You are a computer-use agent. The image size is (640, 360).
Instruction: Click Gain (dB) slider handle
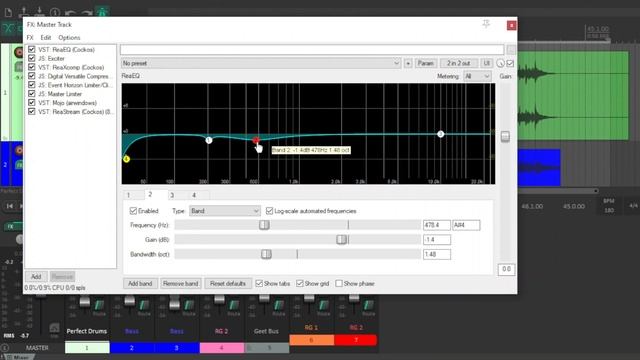click(x=342, y=240)
